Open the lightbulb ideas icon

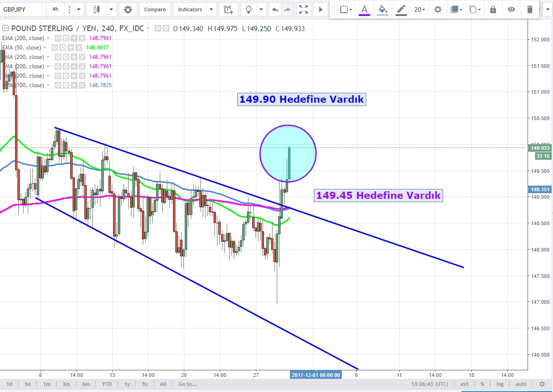point(248,9)
